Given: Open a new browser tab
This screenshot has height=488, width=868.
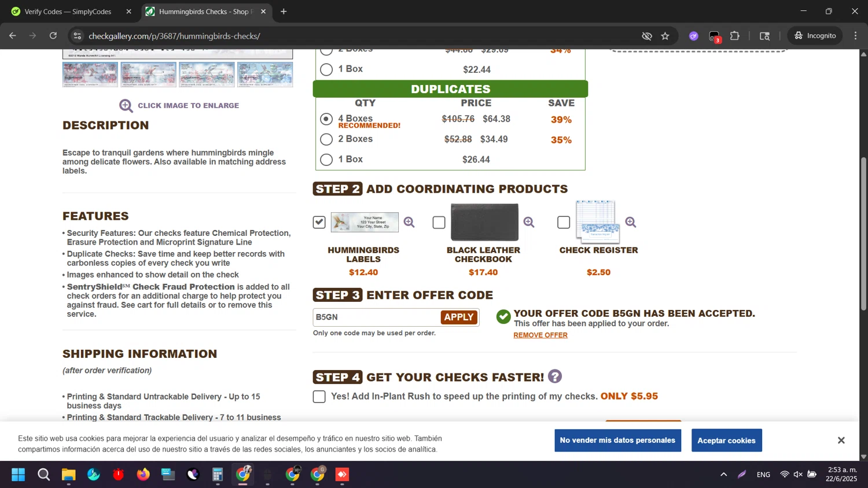Looking at the screenshot, I should 284,12.
